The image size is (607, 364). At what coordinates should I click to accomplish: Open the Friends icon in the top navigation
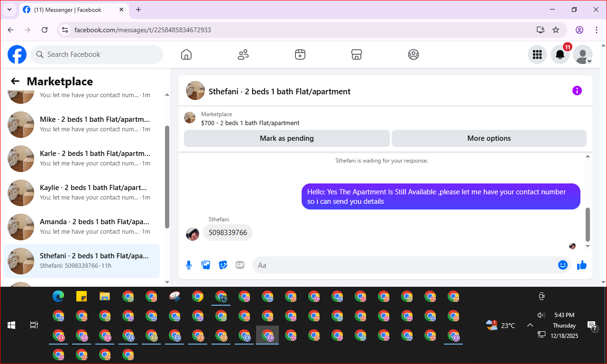tap(243, 55)
